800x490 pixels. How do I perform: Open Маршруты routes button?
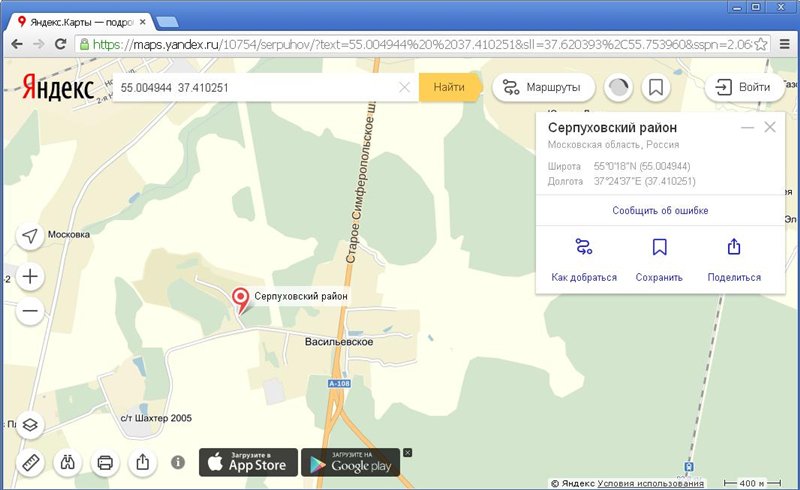coord(543,87)
